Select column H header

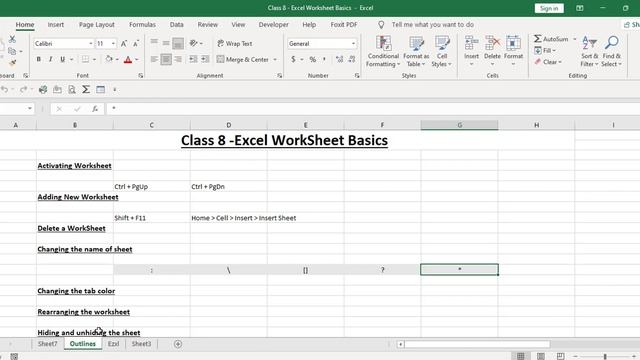pyautogui.click(x=536, y=125)
